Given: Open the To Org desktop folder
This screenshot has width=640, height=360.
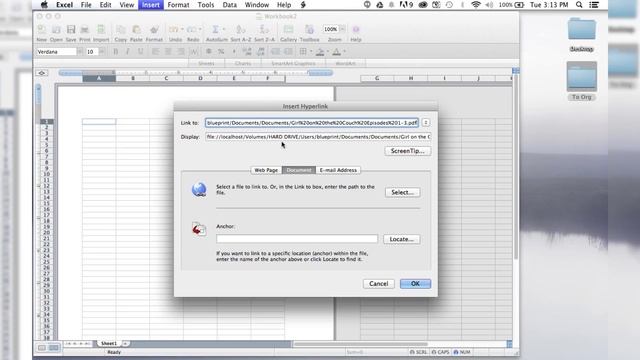Looking at the screenshot, I should (582, 80).
